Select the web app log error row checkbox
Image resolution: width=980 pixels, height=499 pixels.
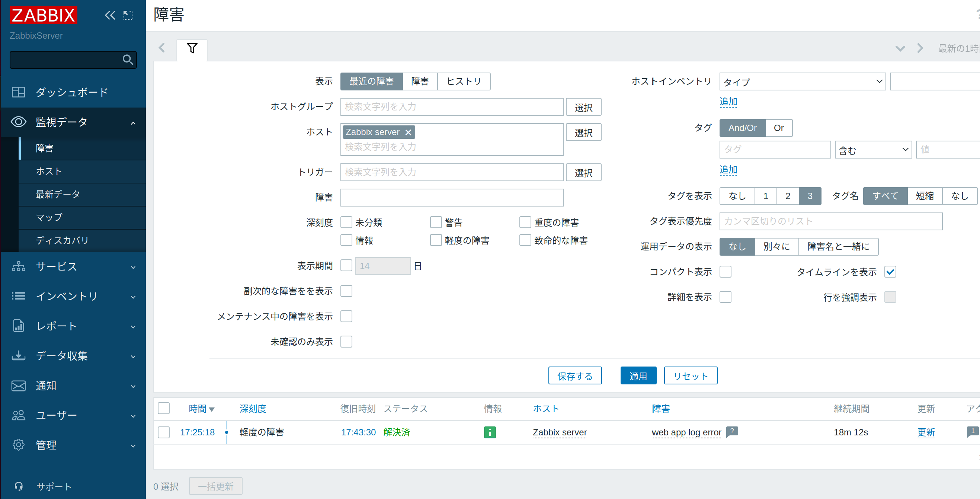(x=164, y=432)
